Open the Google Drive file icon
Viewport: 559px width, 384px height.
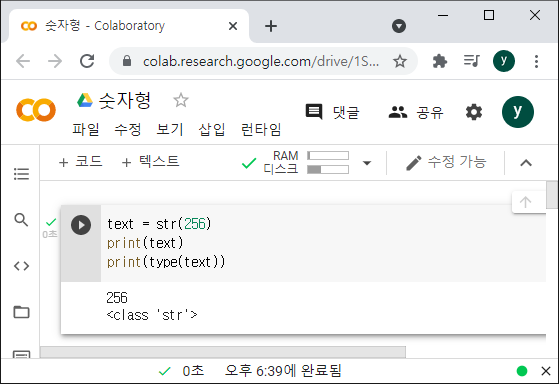[x=85, y=100]
